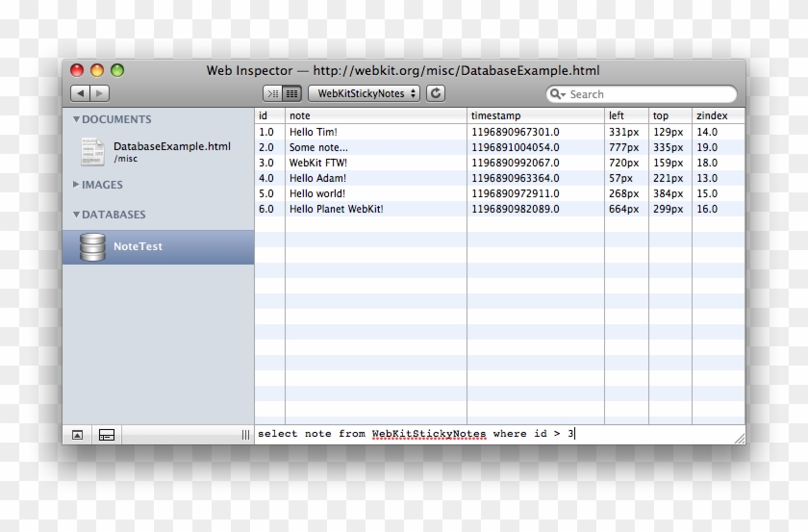Switch to the table grid view

pyautogui.click(x=291, y=93)
